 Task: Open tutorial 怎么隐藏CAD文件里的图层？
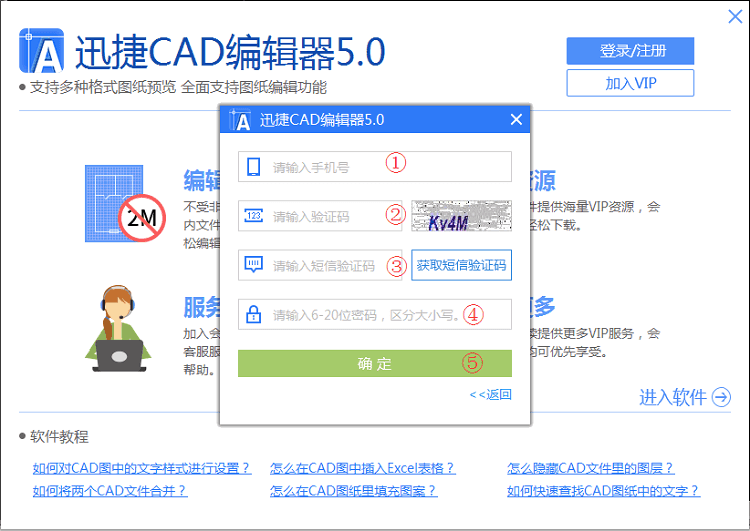click(x=591, y=468)
